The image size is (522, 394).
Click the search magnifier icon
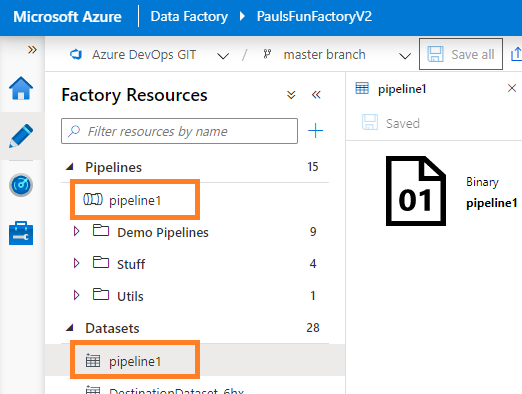pos(74,131)
